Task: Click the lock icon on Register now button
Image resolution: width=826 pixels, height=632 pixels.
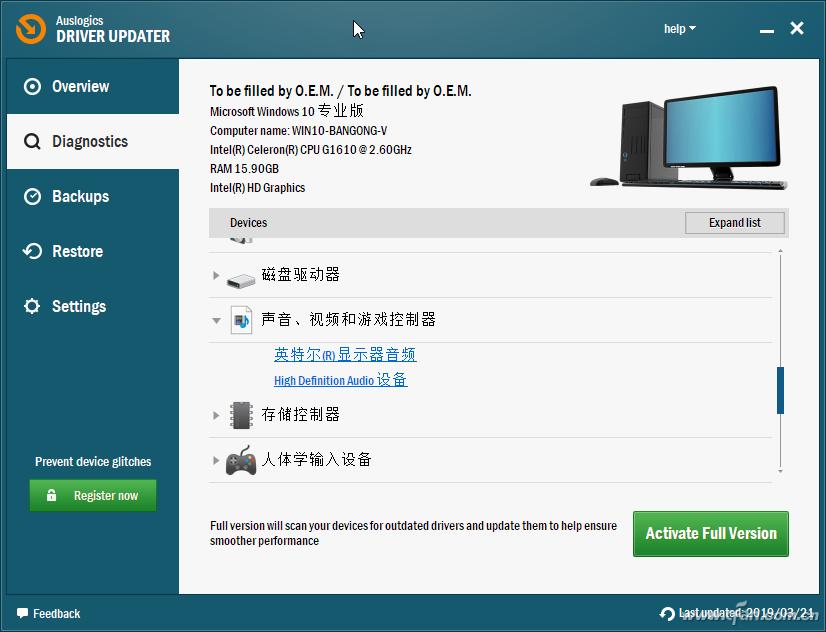Action: click(x=53, y=495)
